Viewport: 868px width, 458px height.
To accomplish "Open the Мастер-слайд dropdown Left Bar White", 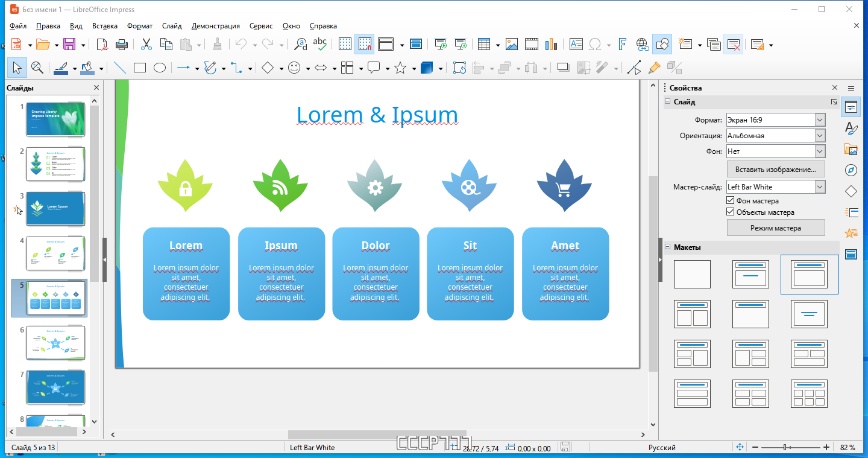I will point(776,187).
